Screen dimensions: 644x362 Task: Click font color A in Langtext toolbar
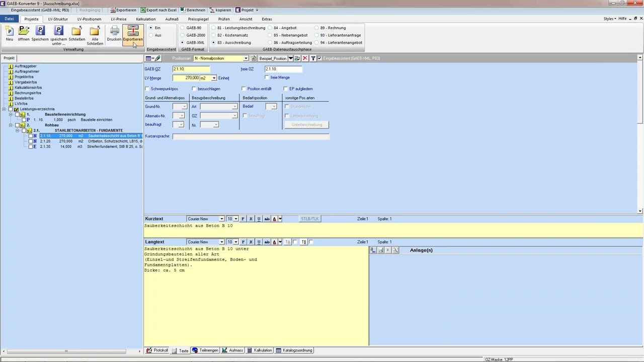click(275, 242)
